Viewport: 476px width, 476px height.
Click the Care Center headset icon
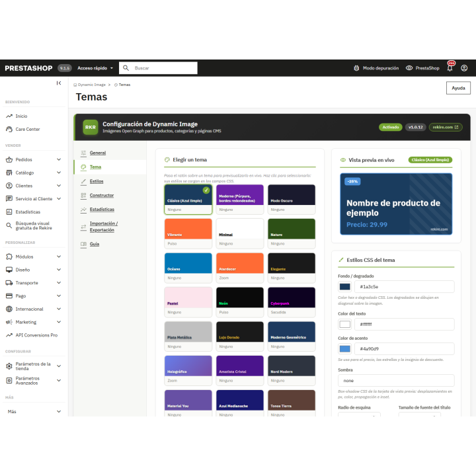9,129
